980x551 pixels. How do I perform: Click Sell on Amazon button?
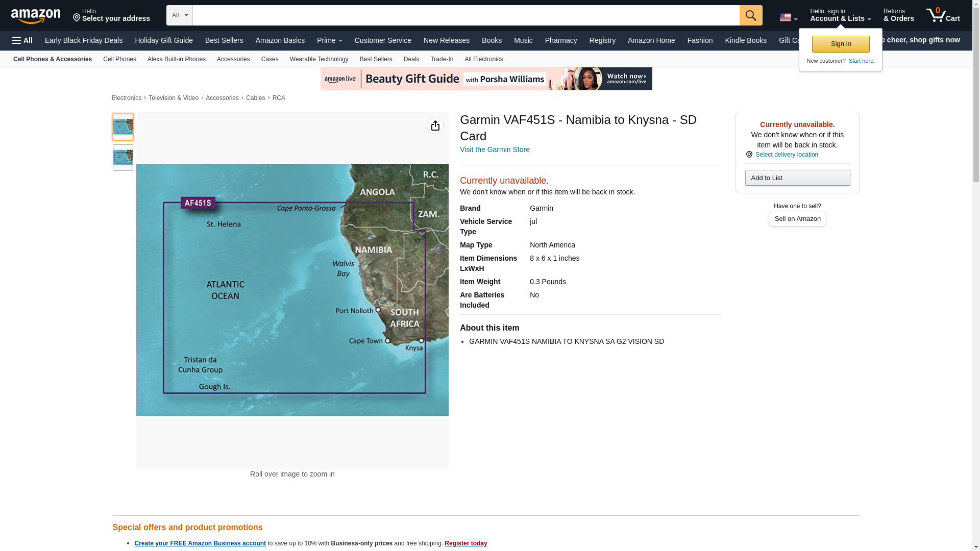coord(797,218)
